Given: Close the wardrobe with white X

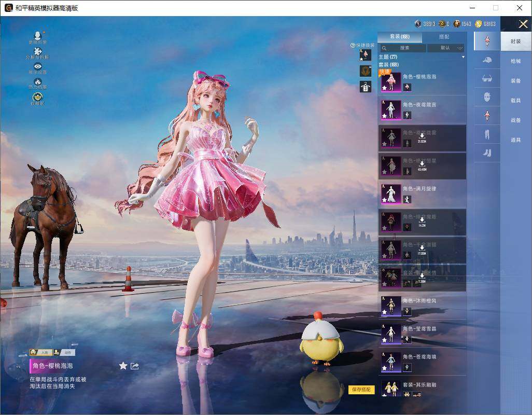Looking at the screenshot, I should click(x=523, y=24).
